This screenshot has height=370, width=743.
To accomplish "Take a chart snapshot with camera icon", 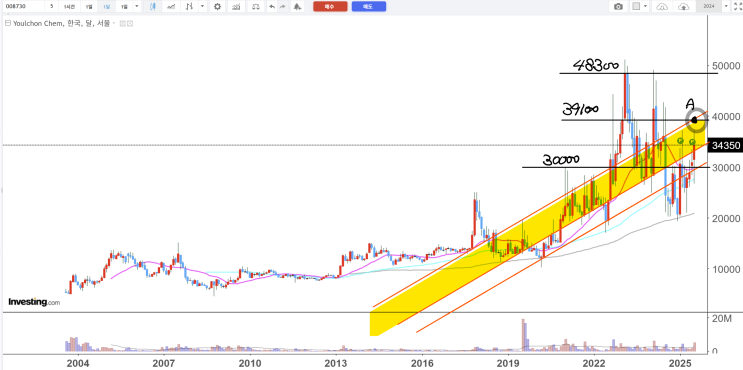I will click(618, 7).
